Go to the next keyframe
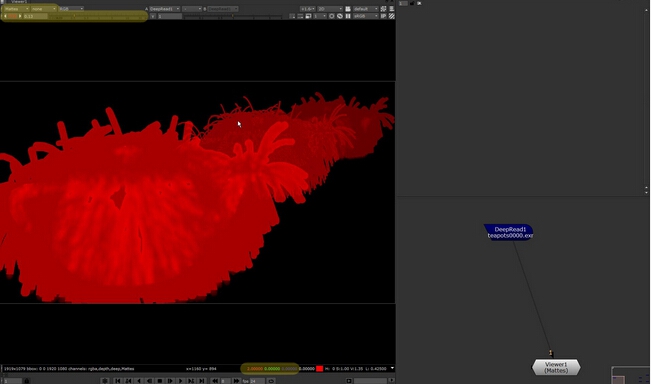Image resolution: width=651 pixels, height=384 pixels. 191,381
